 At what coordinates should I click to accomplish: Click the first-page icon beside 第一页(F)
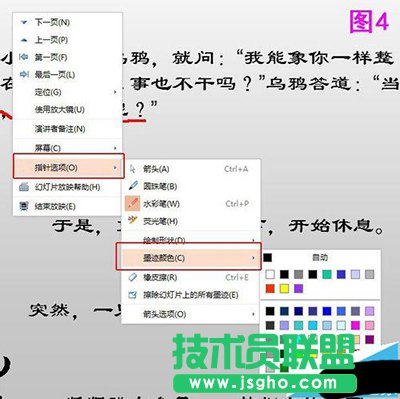pyautogui.click(x=24, y=57)
